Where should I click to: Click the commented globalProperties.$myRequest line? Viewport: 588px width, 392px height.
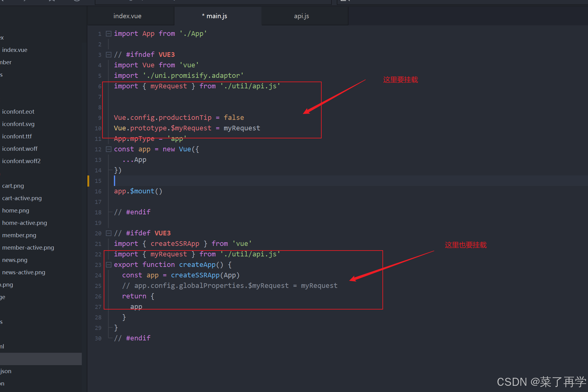click(230, 286)
